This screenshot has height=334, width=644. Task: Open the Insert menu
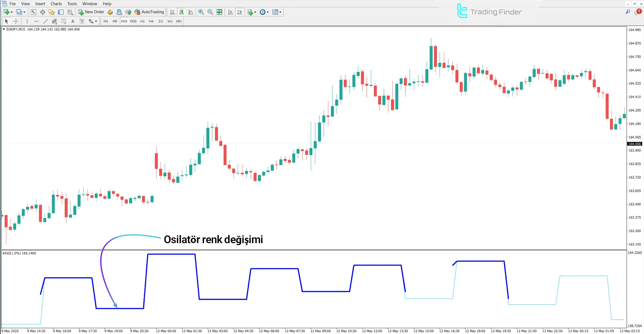[x=40, y=4]
